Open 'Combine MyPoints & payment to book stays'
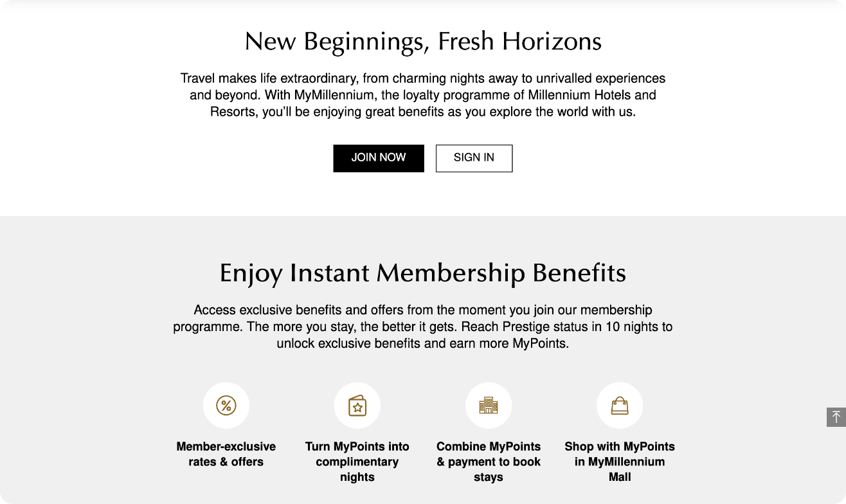The image size is (846, 504). [489, 462]
